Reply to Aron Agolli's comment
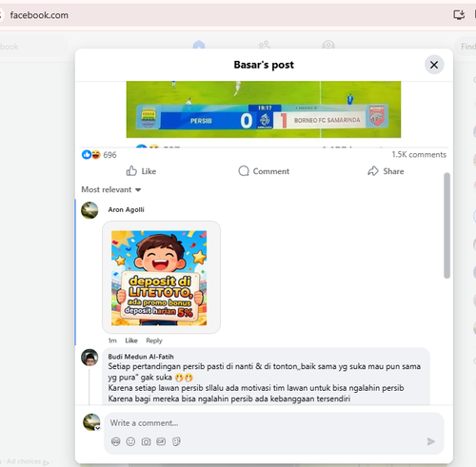Image resolution: width=476 pixels, height=467 pixels. click(154, 341)
